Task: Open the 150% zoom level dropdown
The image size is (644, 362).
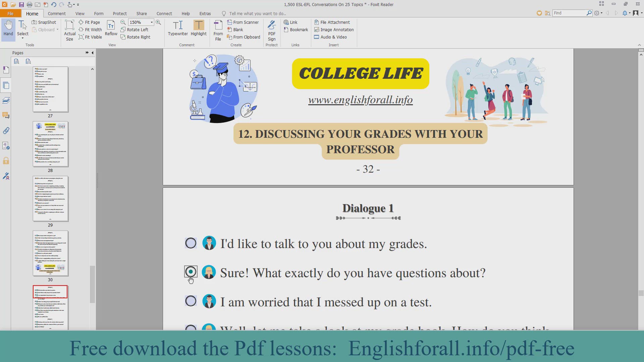Action: [152, 22]
